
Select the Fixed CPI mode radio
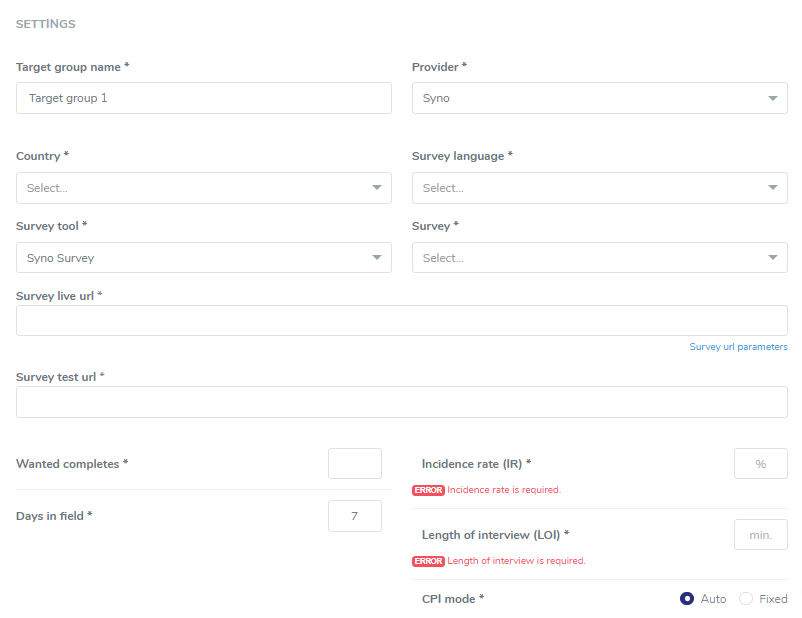(746, 599)
